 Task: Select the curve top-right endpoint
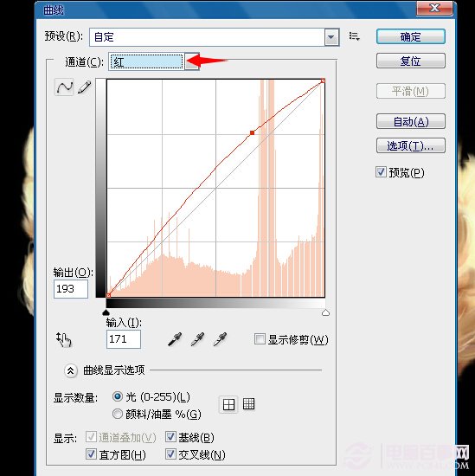point(323,80)
